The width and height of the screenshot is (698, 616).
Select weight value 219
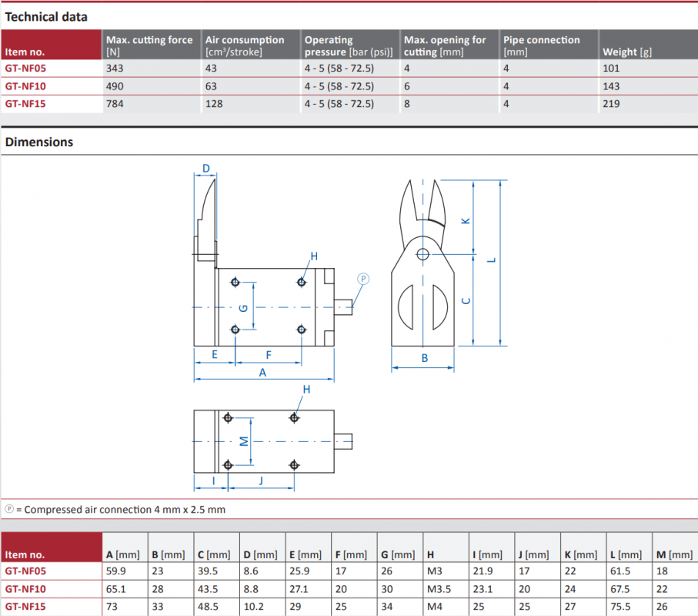click(611, 104)
